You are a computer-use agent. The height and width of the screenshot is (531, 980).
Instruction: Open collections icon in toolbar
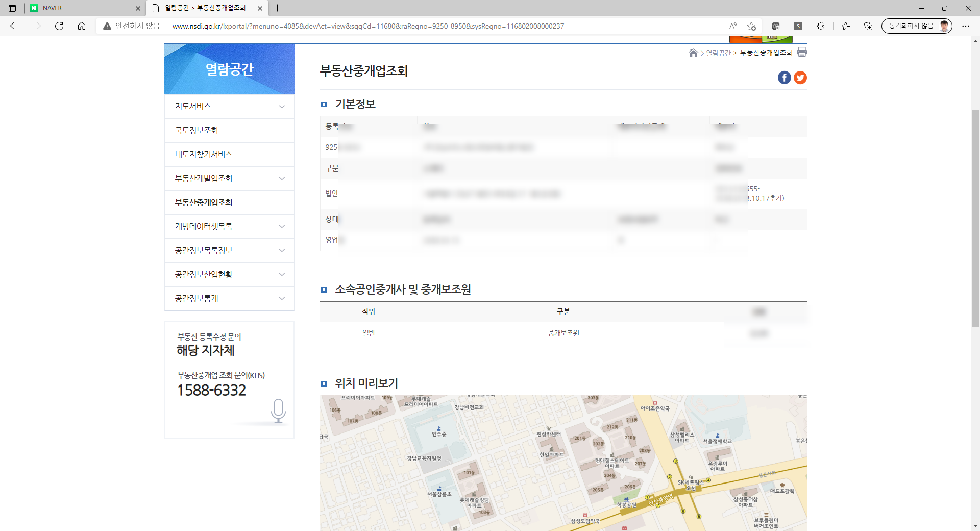pyautogui.click(x=868, y=26)
